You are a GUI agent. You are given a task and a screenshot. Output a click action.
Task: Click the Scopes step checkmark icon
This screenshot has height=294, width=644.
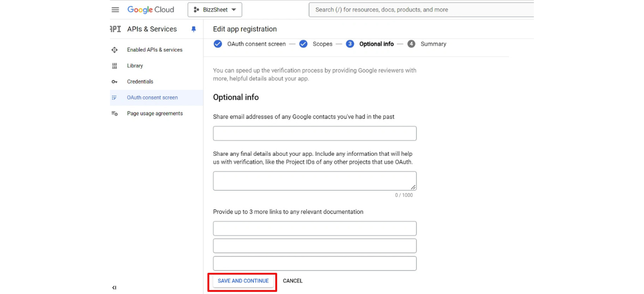click(303, 44)
